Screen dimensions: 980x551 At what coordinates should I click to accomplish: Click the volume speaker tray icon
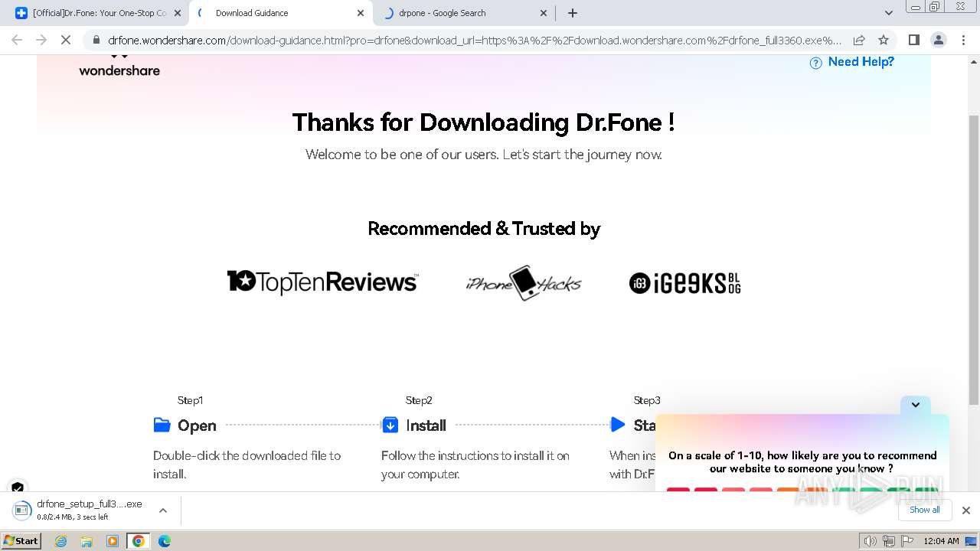[x=870, y=541]
